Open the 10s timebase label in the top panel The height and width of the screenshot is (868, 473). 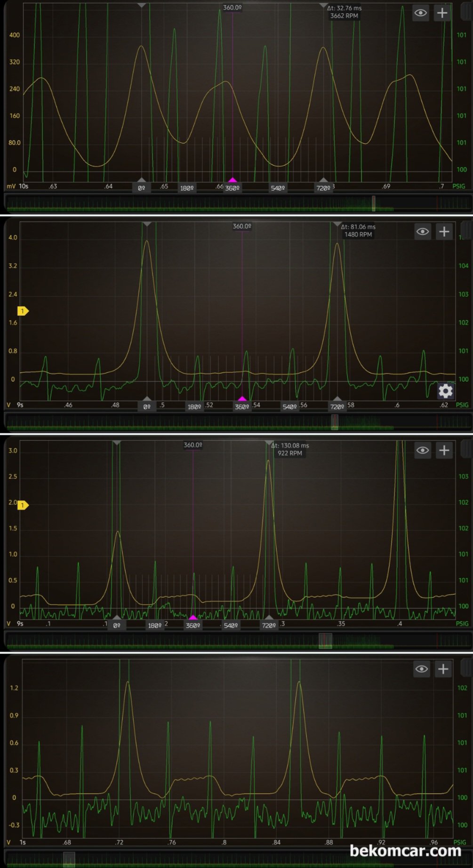pos(24,186)
